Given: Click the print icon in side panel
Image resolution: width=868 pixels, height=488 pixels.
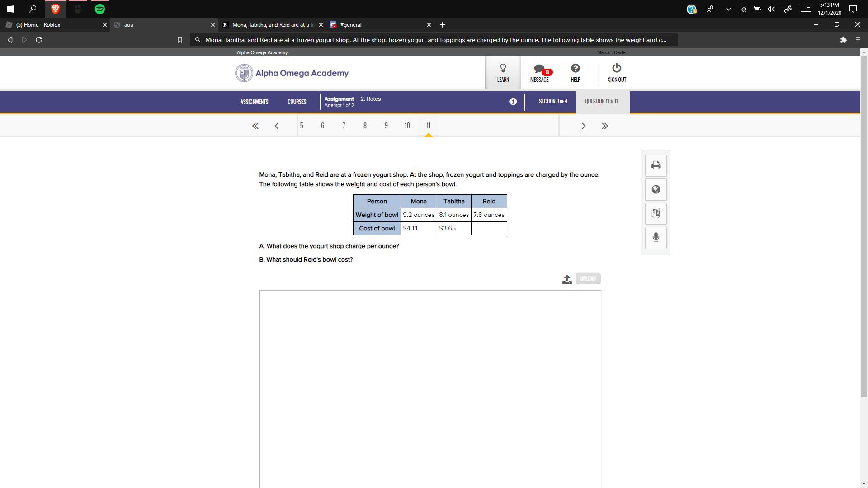Looking at the screenshot, I should tap(656, 165).
